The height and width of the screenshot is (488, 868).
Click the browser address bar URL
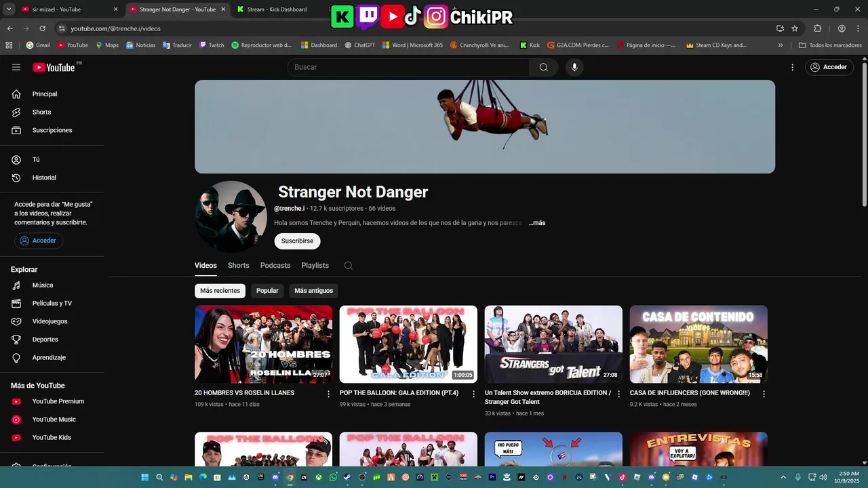(115, 28)
